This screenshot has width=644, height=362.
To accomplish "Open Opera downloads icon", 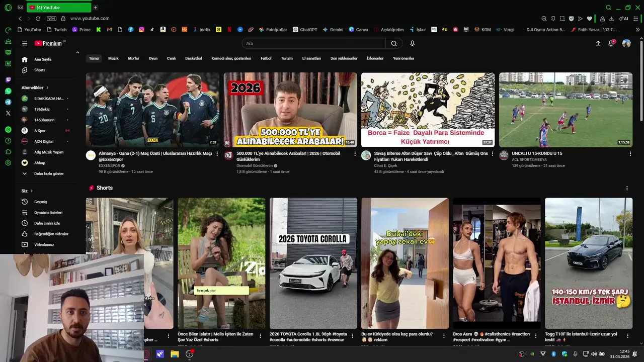I will tap(611, 19).
